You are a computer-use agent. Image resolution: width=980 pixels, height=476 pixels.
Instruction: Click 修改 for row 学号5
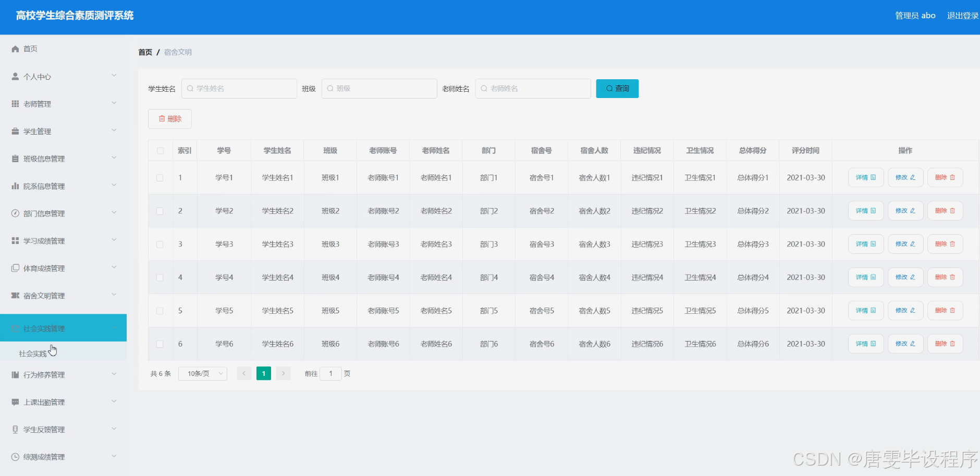(905, 310)
